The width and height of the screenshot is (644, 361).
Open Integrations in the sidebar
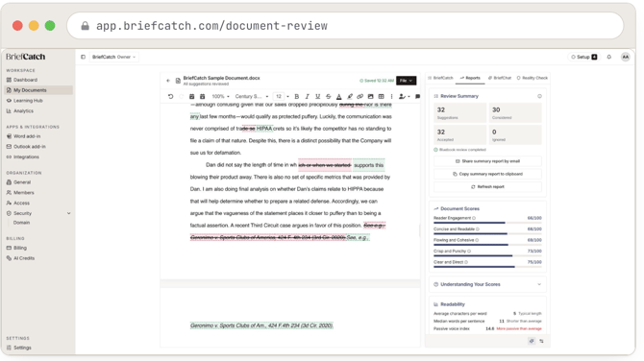[x=39, y=157]
